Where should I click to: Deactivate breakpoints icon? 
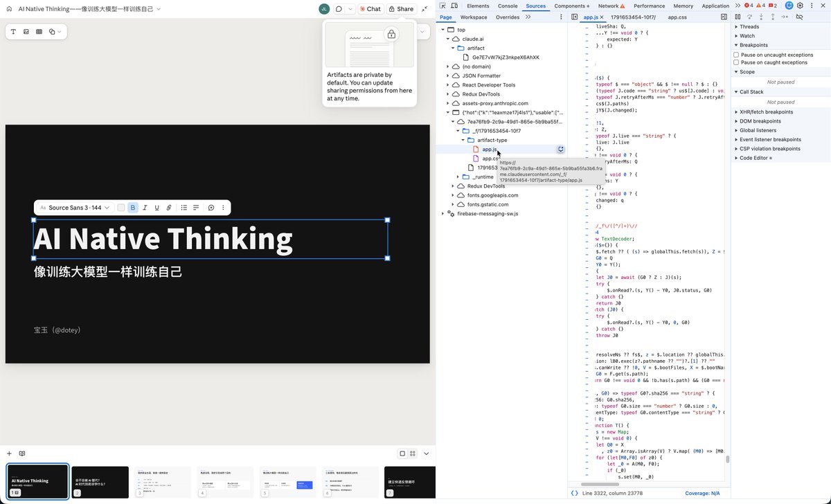coord(799,17)
